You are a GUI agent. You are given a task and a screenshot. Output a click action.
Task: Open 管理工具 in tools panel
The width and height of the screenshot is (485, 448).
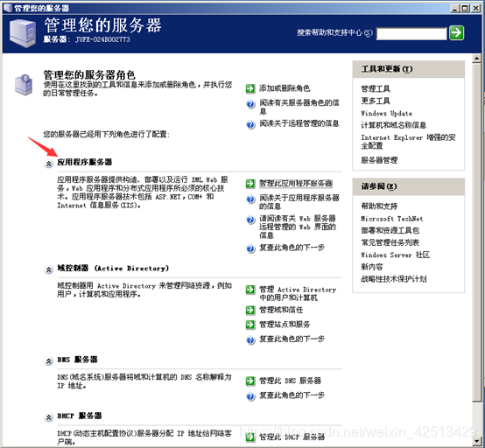(x=376, y=89)
